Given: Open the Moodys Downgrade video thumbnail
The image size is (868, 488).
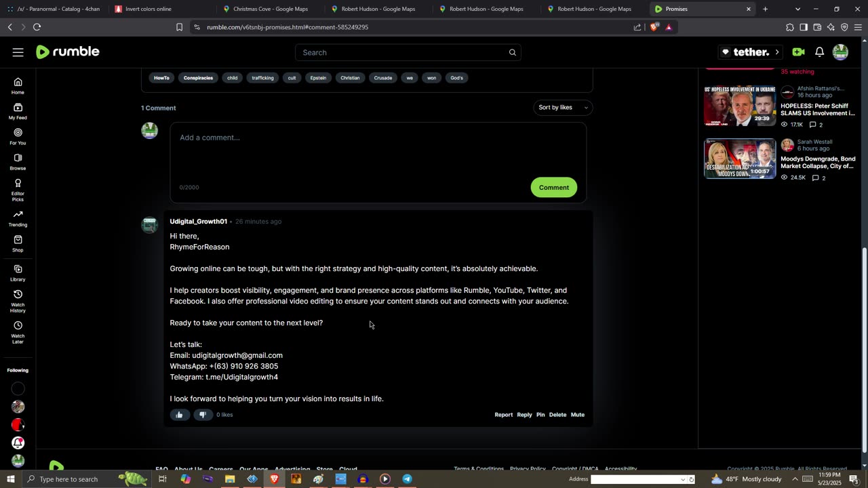Looking at the screenshot, I should point(740,159).
